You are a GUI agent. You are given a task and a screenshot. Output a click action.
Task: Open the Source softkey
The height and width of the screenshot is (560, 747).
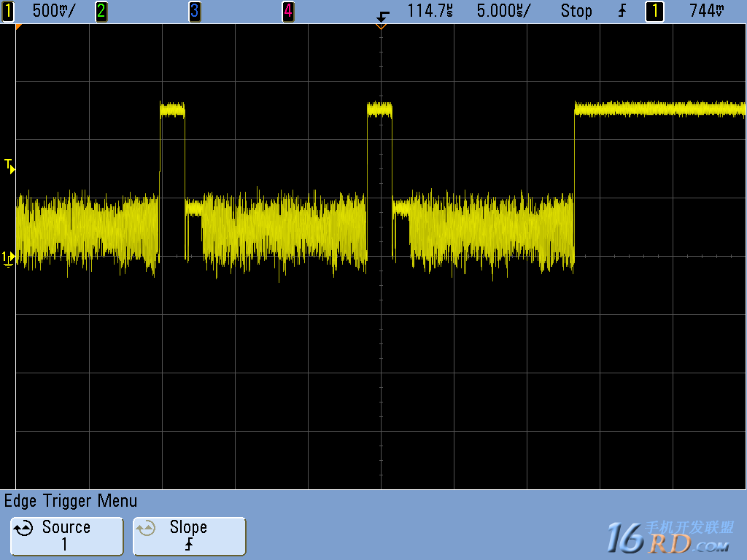pos(66,536)
